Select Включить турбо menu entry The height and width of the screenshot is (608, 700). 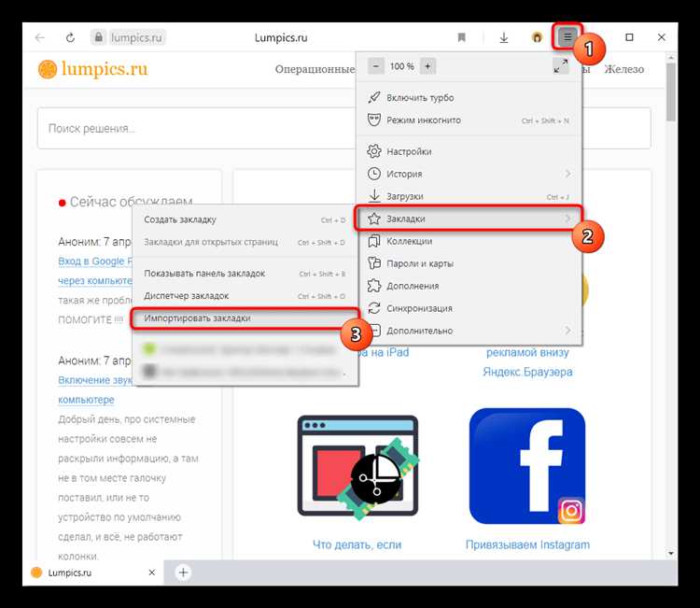pos(469,98)
